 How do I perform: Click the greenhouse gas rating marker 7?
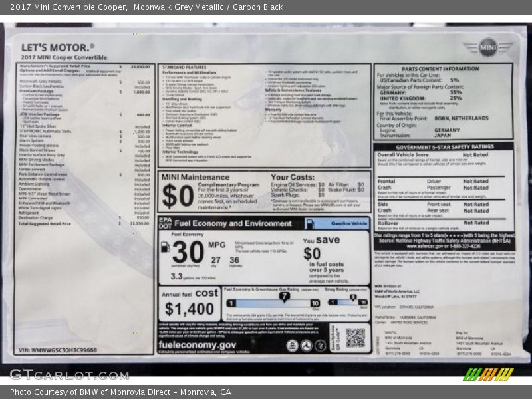point(285,297)
